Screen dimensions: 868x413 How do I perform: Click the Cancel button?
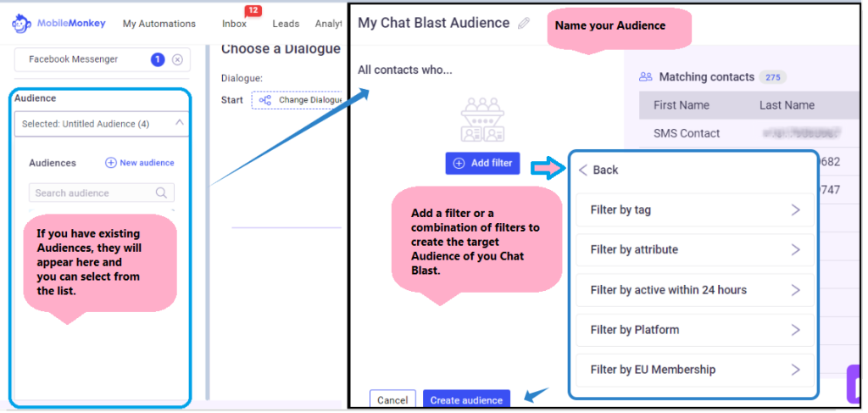pyautogui.click(x=392, y=399)
